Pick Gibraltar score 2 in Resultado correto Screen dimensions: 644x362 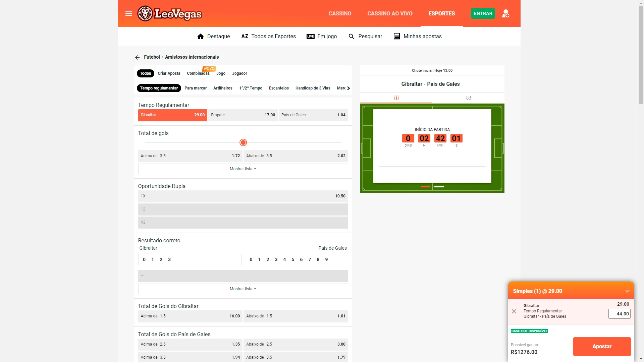pos(161,259)
